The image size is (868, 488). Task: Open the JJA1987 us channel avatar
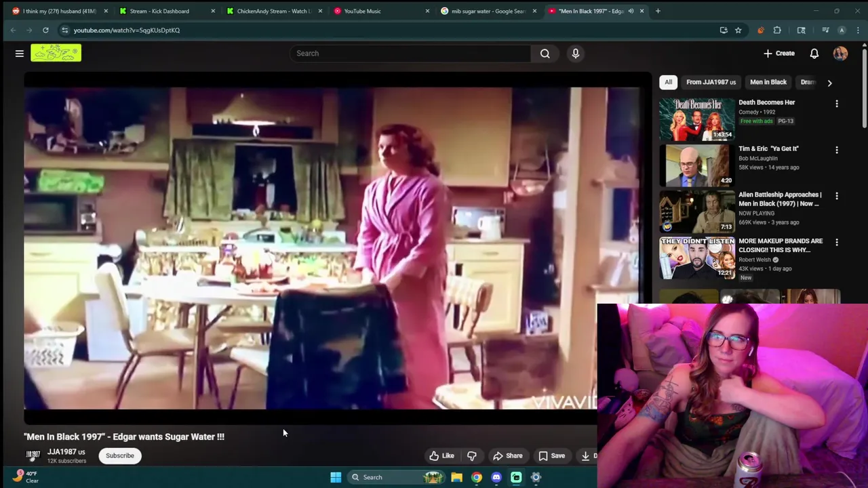click(x=33, y=455)
